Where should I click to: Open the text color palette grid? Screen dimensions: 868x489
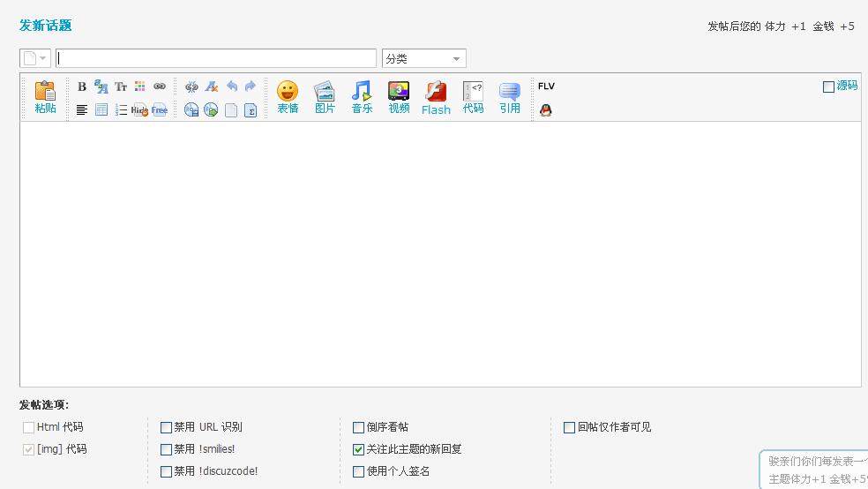coord(139,87)
